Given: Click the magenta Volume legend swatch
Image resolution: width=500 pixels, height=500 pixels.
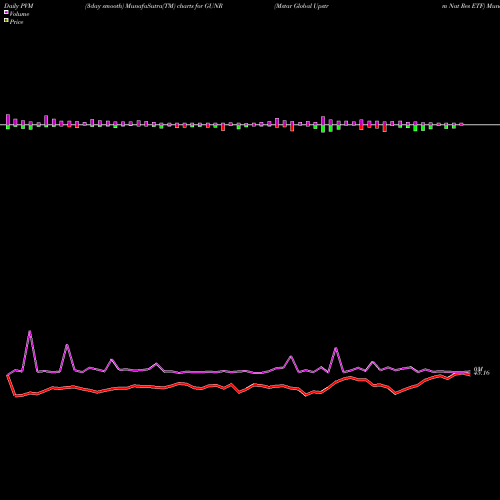Looking at the screenshot, I should [6, 12].
